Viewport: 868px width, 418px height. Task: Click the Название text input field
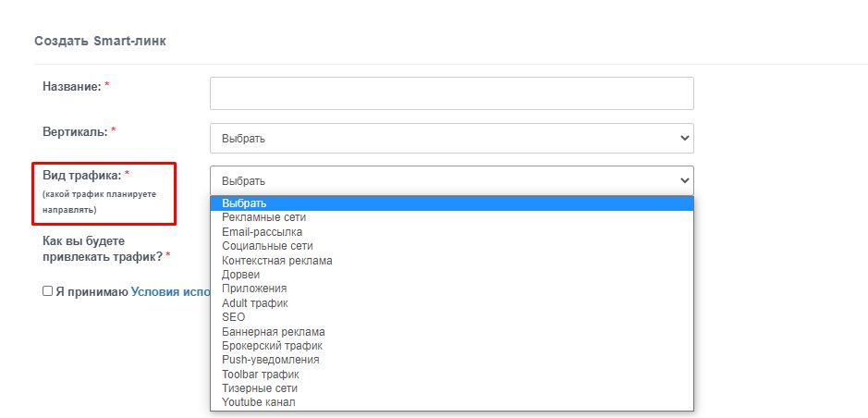tap(451, 93)
